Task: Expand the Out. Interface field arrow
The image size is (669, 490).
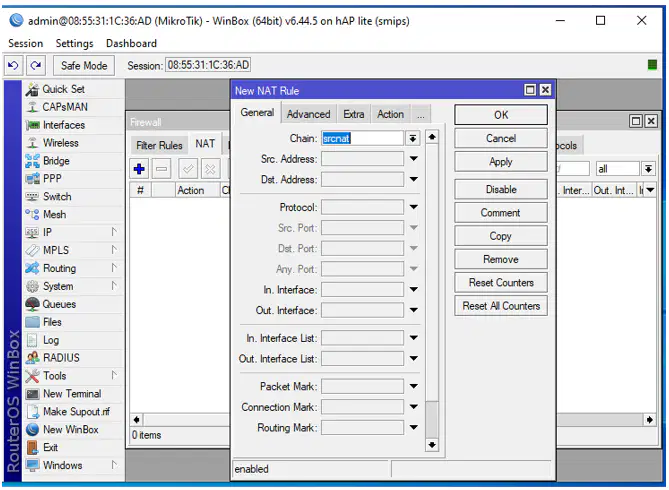Action: (x=413, y=310)
